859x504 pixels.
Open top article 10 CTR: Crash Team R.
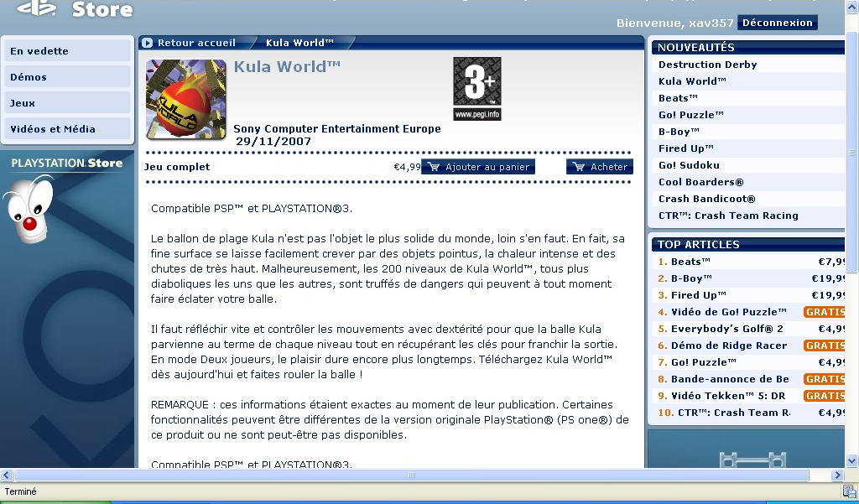tap(733, 413)
